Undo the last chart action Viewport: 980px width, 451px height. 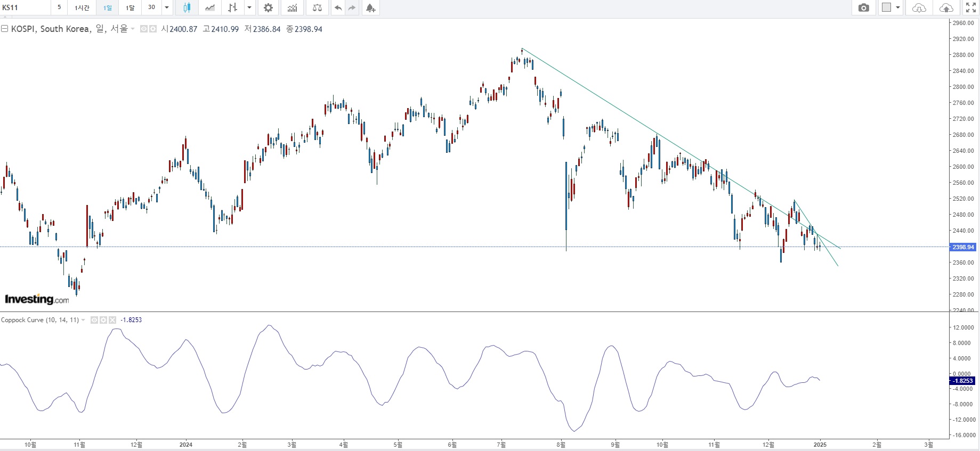338,7
